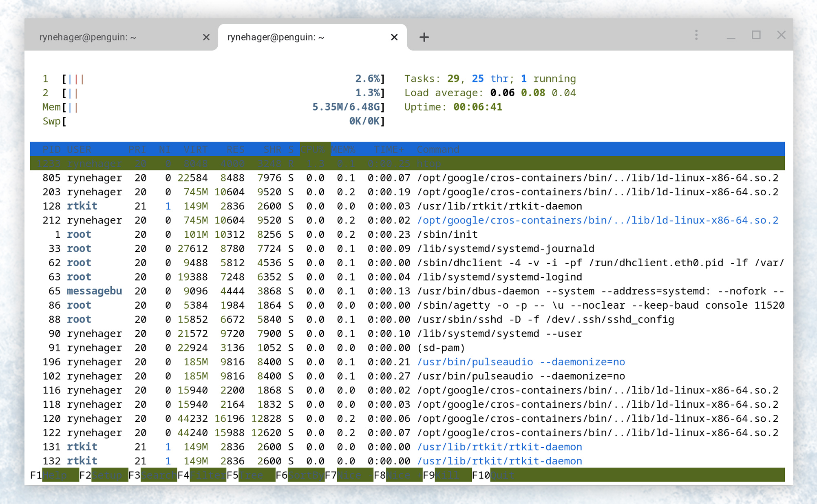Screen dimensions: 817x504
Task: Open the three-dot window menu
Action: 696,35
